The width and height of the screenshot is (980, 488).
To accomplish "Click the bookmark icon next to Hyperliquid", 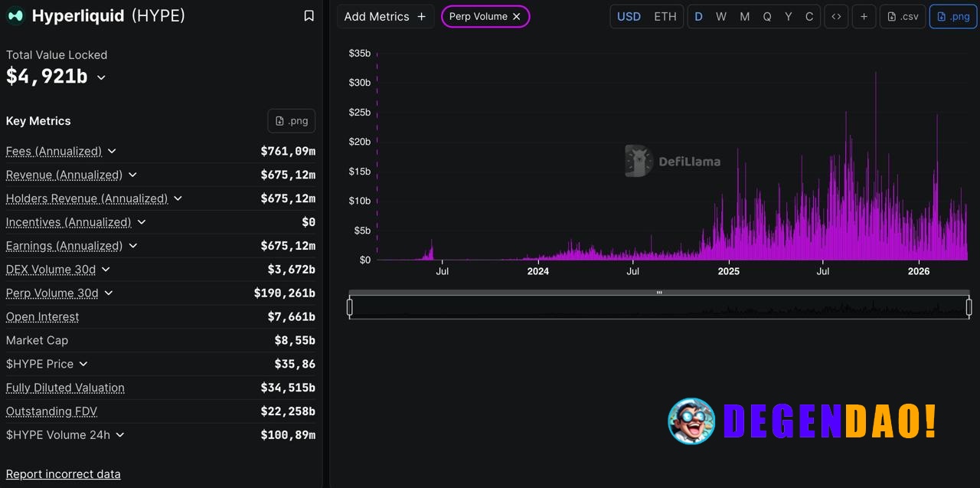I will pos(309,16).
